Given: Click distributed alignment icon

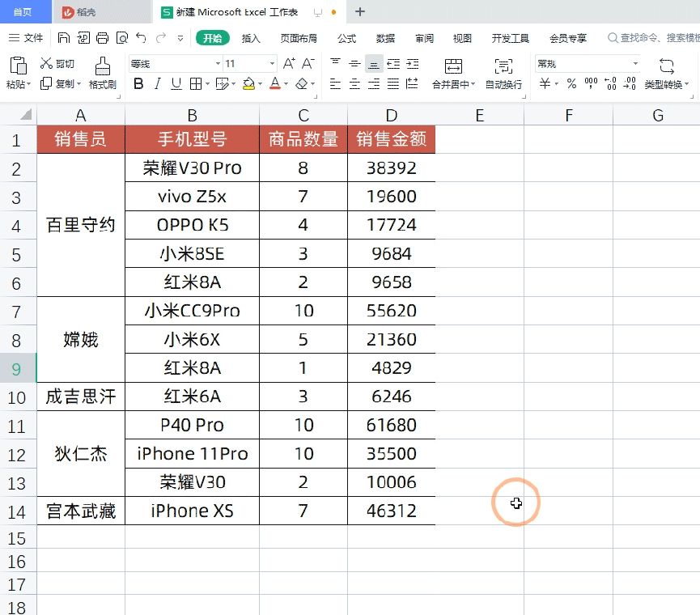Looking at the screenshot, I should click(413, 83).
